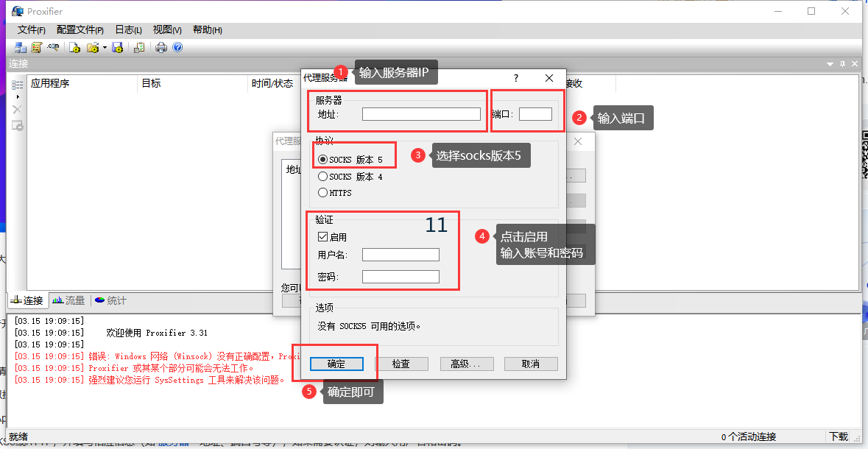Switch to the 连接 tab
Viewport: 868px width, 449px height.
click(x=28, y=300)
